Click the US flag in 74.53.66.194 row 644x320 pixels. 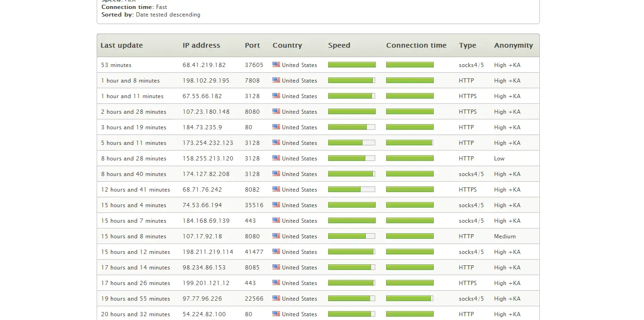click(x=276, y=205)
